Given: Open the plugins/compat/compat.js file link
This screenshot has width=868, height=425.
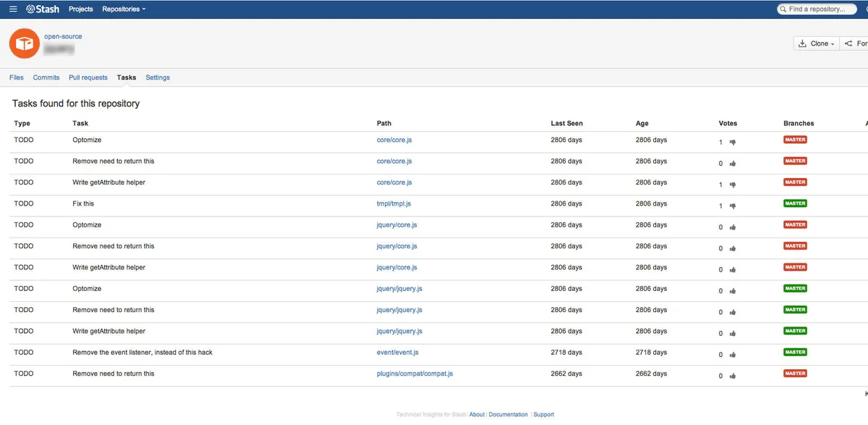Looking at the screenshot, I should (x=415, y=374).
